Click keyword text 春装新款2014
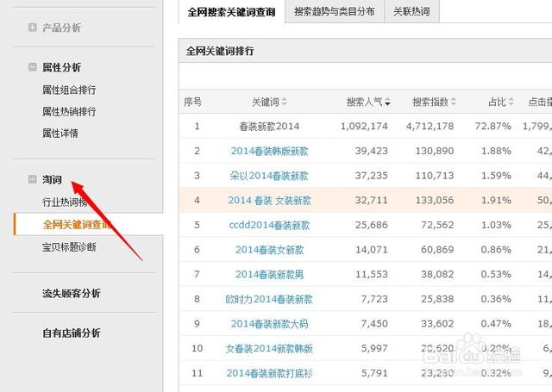This screenshot has width=552, height=392. 269,126
